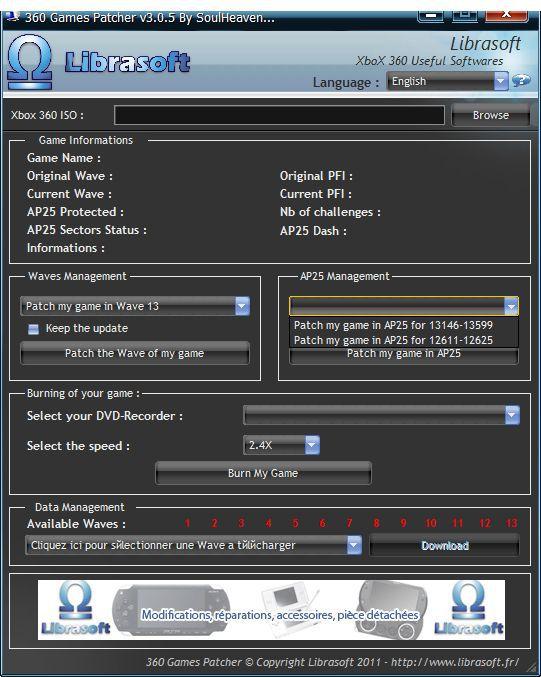Click the Patch my game in AP25 button

404,355
